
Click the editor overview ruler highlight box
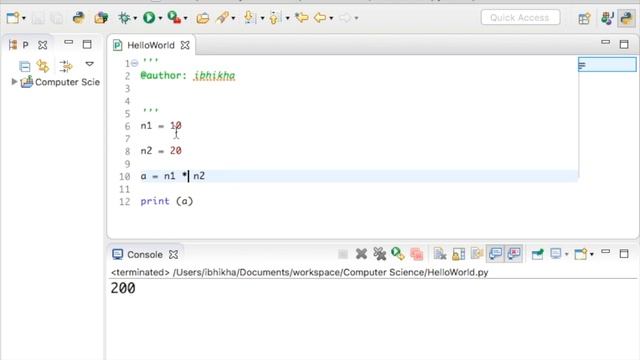pyautogui.click(x=607, y=64)
